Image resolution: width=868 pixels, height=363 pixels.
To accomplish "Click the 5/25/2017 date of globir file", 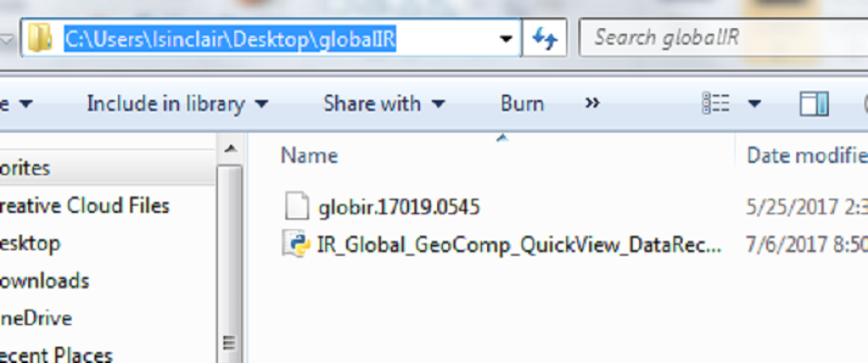I will click(807, 207).
